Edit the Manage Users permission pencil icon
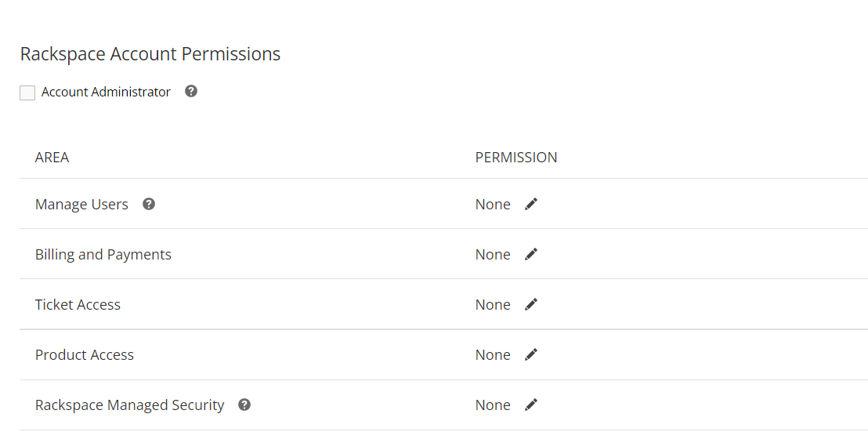Screen dimensions: 868x432 [x=531, y=204]
